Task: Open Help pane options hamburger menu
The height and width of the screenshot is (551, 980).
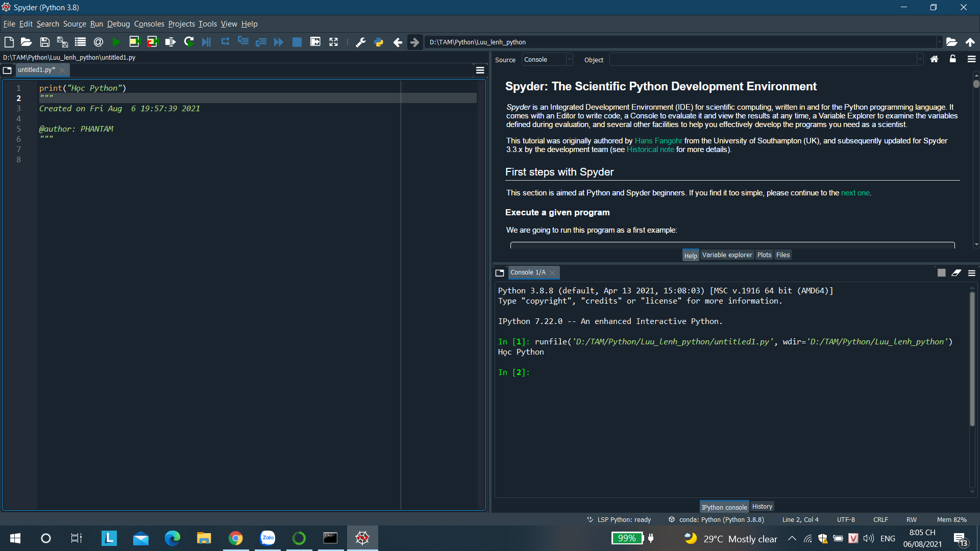Action: point(972,59)
